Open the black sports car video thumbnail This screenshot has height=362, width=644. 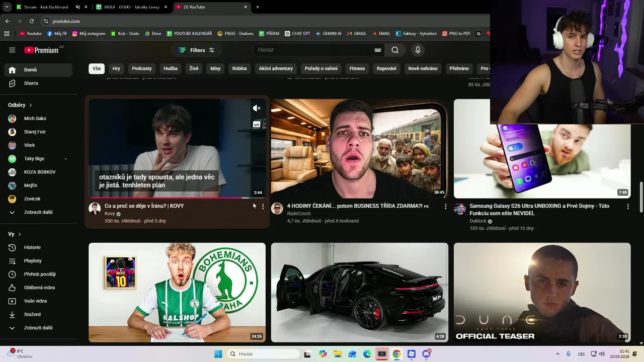[359, 293]
